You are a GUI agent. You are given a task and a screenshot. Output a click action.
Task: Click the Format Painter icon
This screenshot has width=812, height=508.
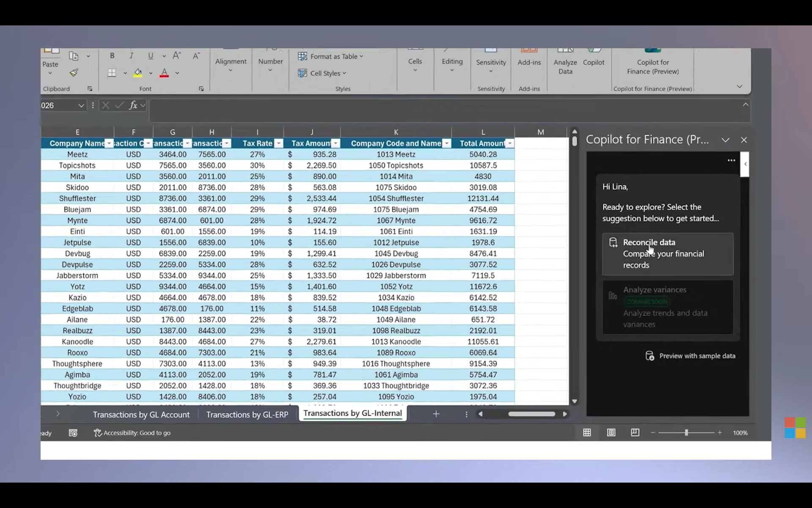[74, 72]
